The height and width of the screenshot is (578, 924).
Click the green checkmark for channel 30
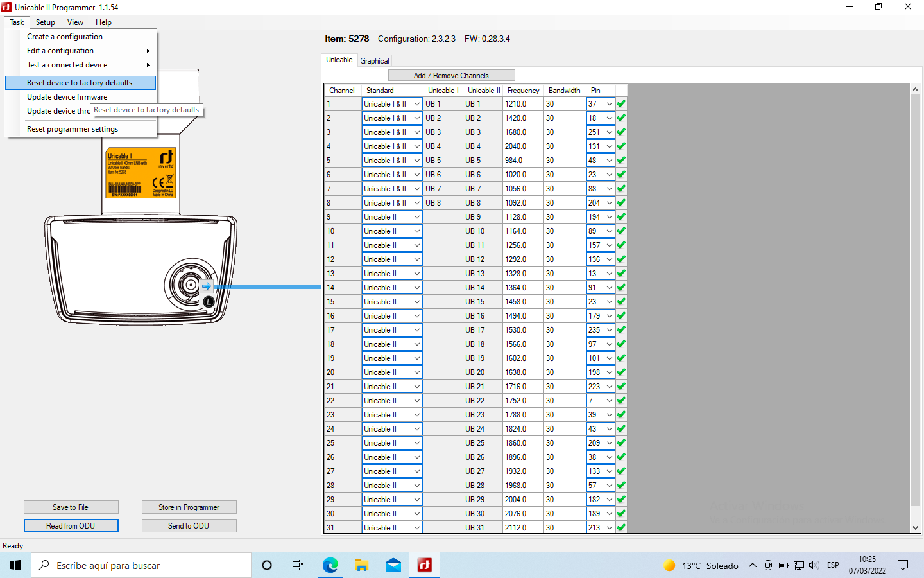point(621,514)
